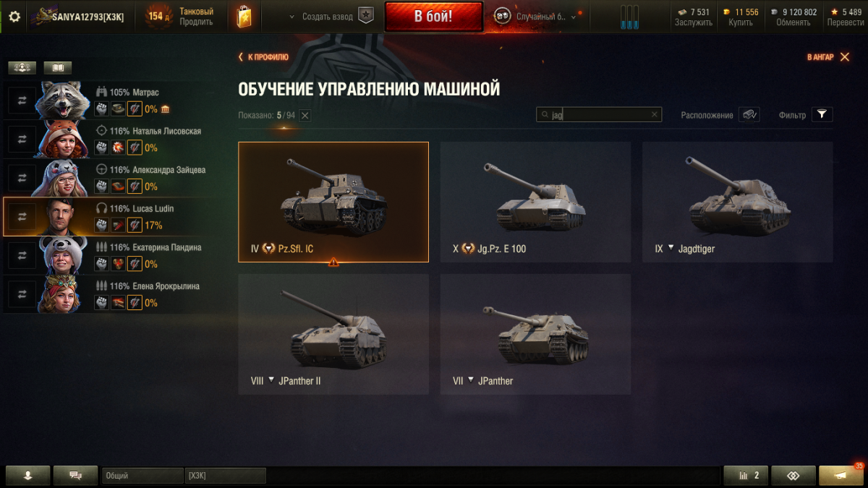Expand Jagdtiger nation dropdown arrow
868x488 pixels.
[671, 247]
